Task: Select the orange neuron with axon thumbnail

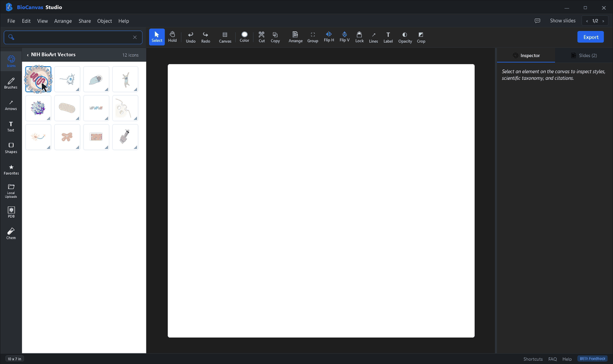Action: point(38,137)
